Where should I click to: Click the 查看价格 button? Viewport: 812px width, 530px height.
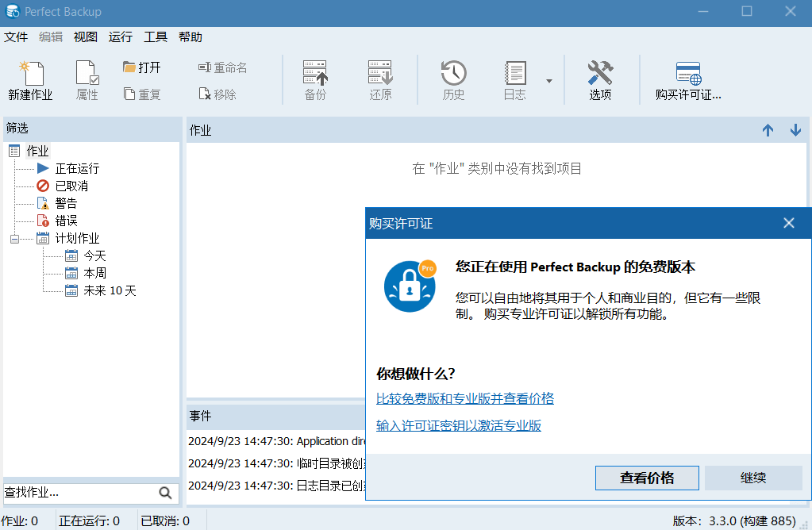click(647, 478)
